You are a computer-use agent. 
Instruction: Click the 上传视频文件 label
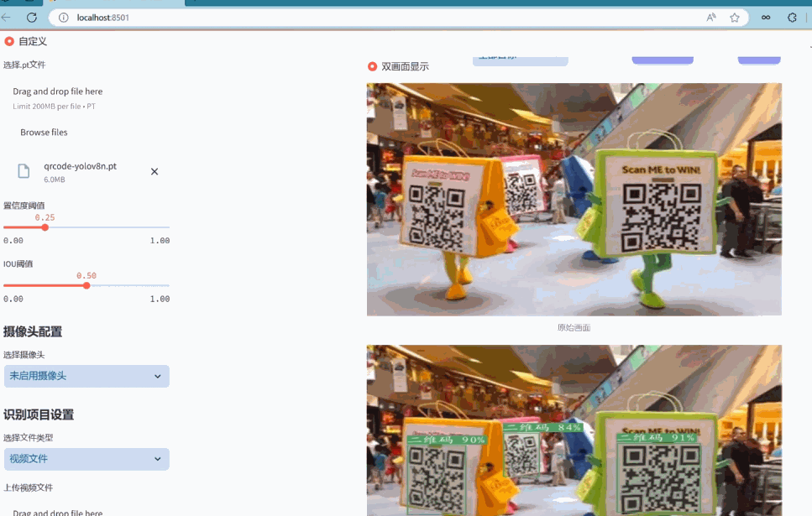tap(28, 487)
